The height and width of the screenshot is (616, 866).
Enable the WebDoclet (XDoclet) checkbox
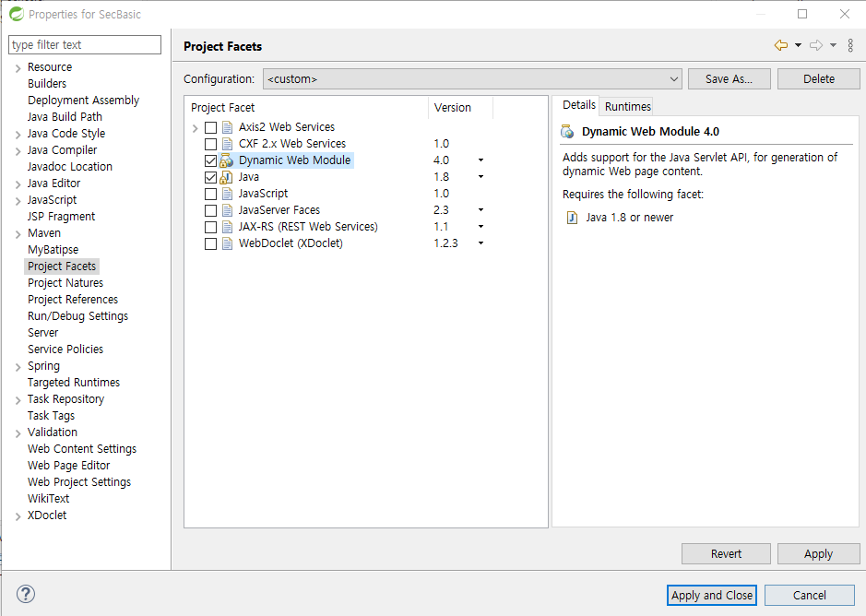tap(210, 243)
